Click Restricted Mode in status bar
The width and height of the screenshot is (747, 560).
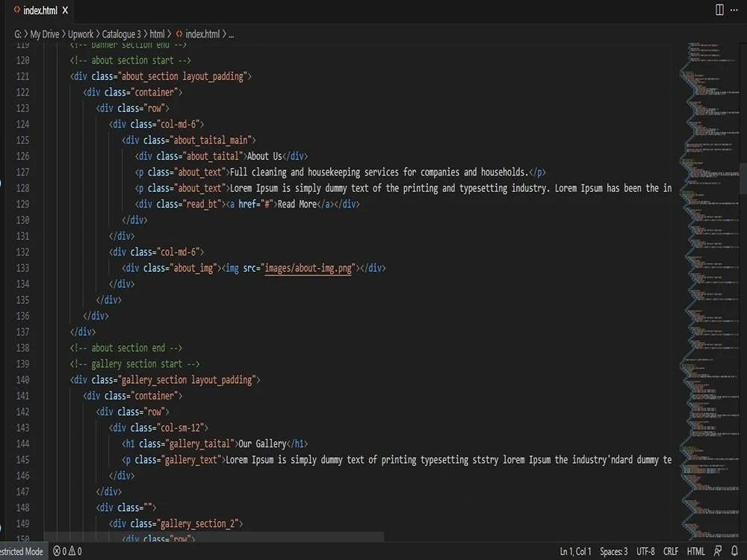click(x=22, y=552)
